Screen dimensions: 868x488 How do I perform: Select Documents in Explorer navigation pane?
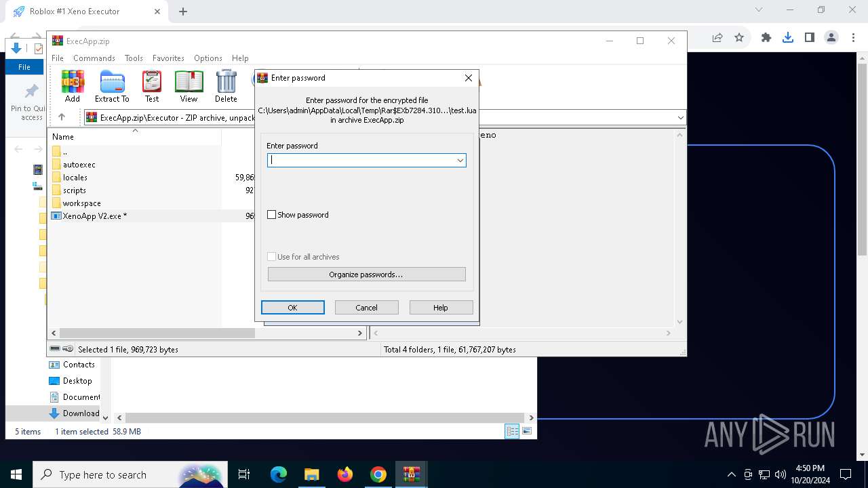[75, 397]
